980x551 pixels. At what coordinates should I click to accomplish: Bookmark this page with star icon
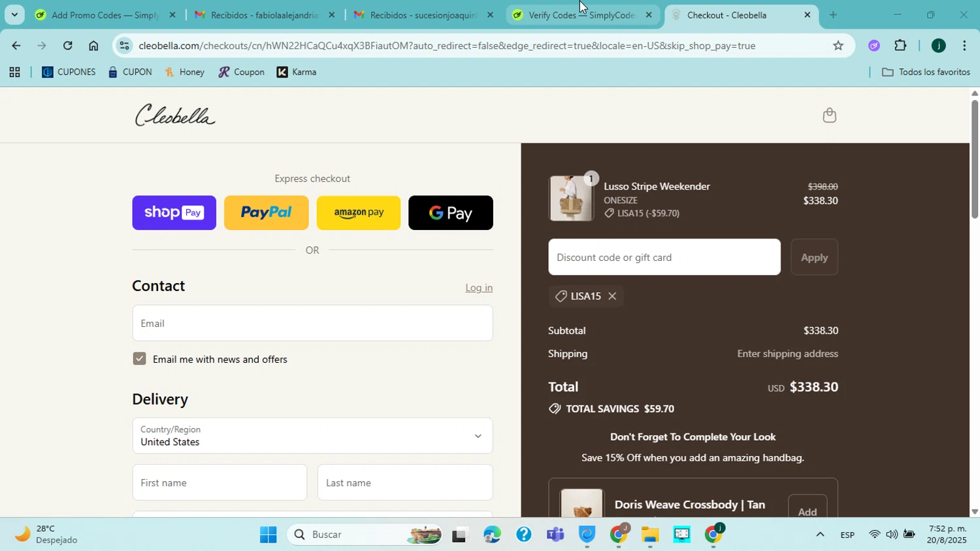click(x=838, y=46)
